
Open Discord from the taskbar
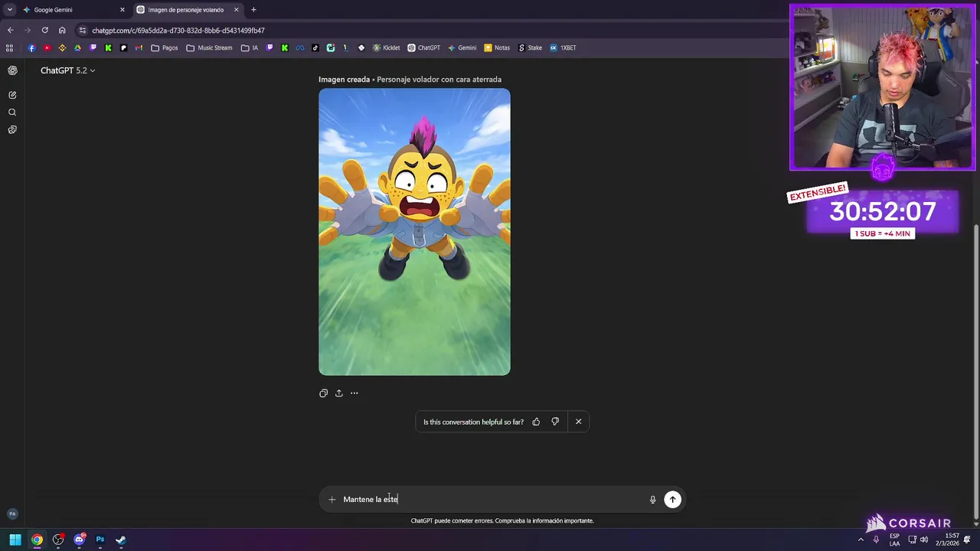(79, 540)
